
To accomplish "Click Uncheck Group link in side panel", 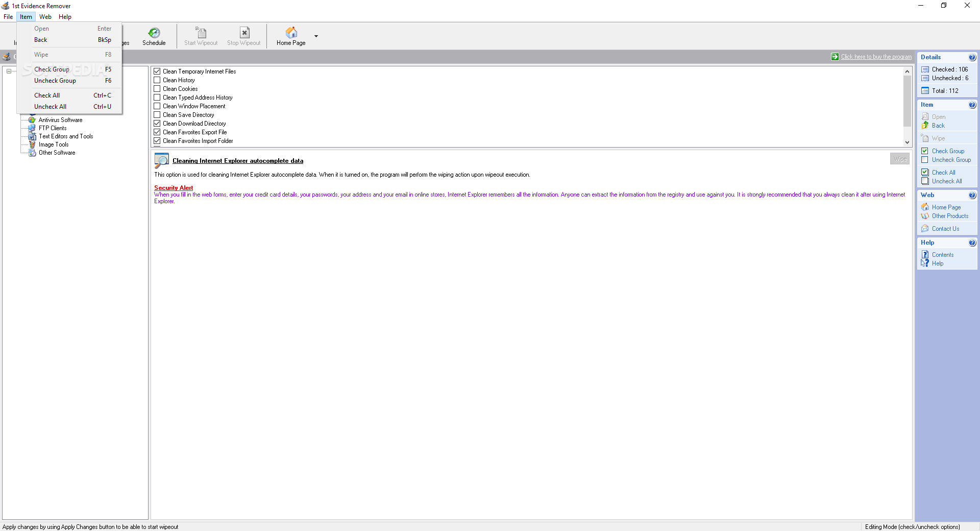I will 951,160.
